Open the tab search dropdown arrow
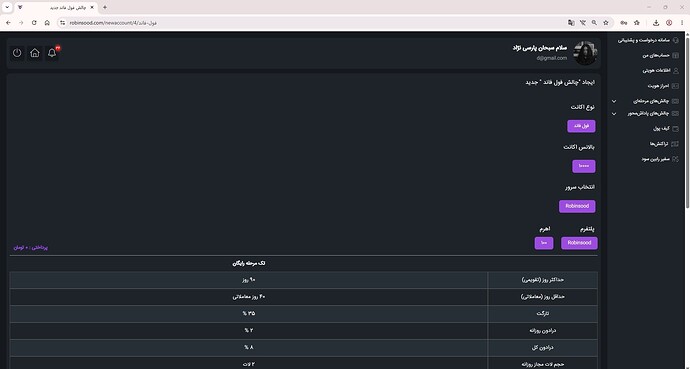Image resolution: width=690 pixels, height=369 pixels. tap(7, 7)
